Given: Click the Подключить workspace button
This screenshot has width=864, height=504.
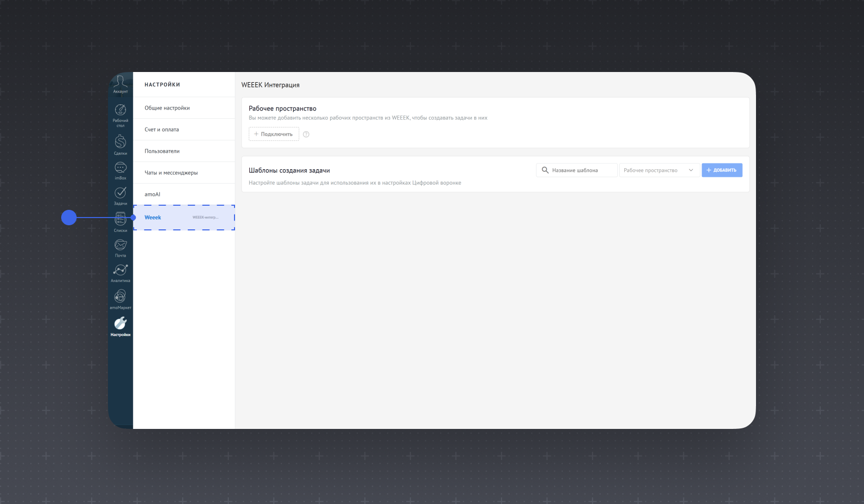Looking at the screenshot, I should pos(274,134).
